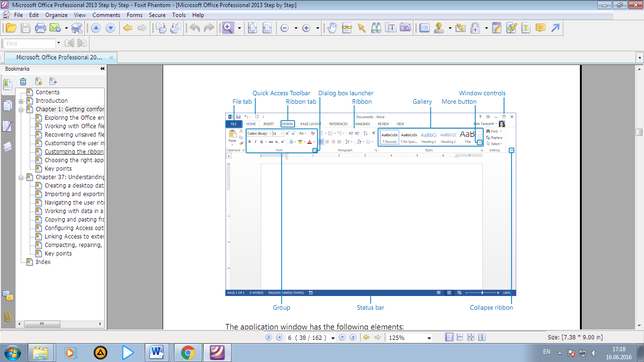Open Microsoft Word from taskbar
Image resolution: width=644 pixels, height=362 pixels.
[156, 352]
